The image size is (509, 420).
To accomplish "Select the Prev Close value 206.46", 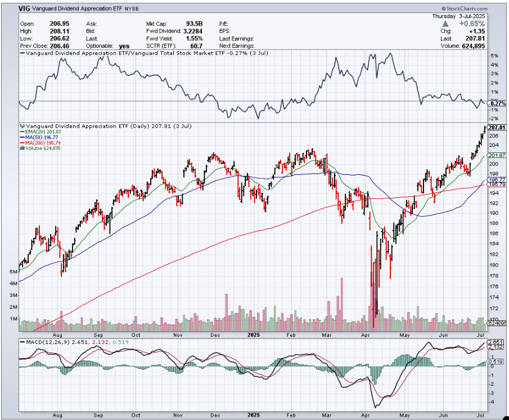I will pos(60,46).
